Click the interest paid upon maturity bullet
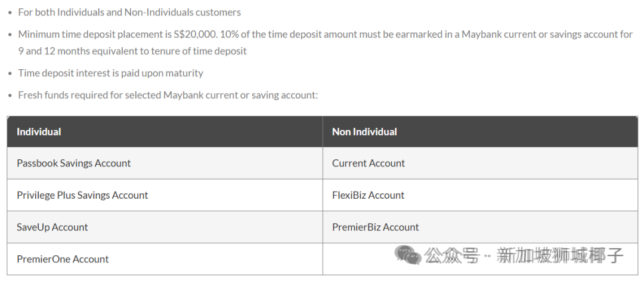 pyautogui.click(x=110, y=73)
